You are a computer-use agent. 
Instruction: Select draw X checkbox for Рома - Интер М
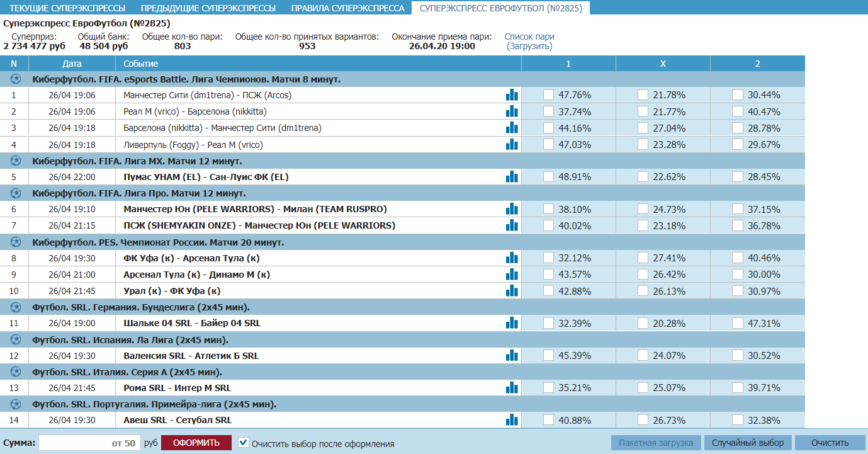pyautogui.click(x=643, y=388)
